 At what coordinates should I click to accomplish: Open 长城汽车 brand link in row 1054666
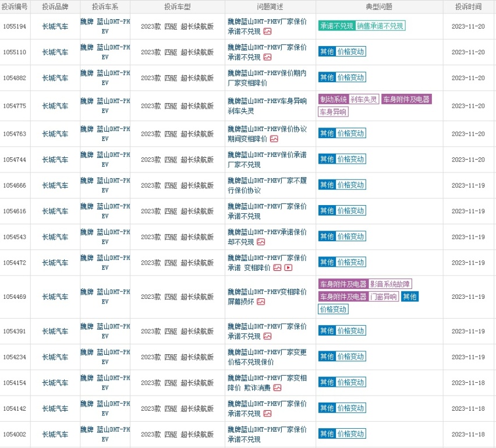tap(55, 185)
